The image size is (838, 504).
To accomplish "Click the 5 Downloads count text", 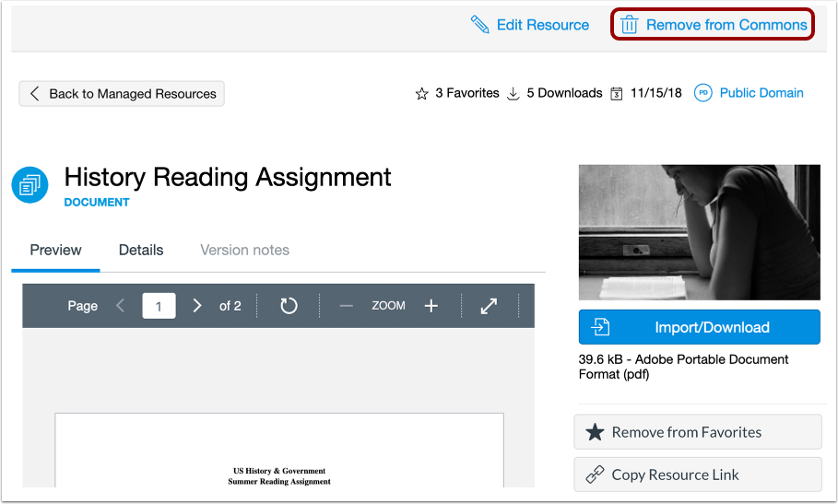I will (564, 93).
